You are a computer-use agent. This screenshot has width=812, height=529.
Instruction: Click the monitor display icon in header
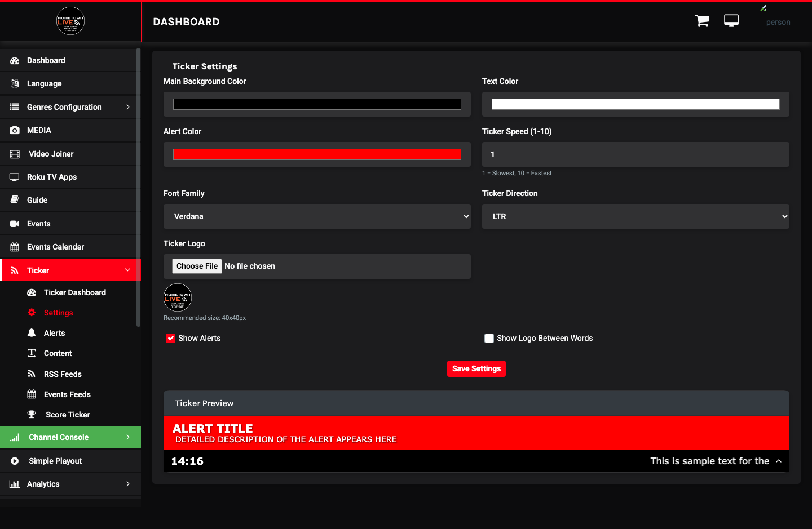coord(731,21)
